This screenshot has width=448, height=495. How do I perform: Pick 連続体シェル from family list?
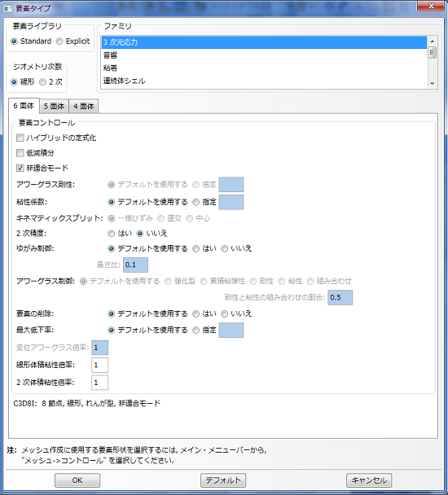[x=264, y=81]
